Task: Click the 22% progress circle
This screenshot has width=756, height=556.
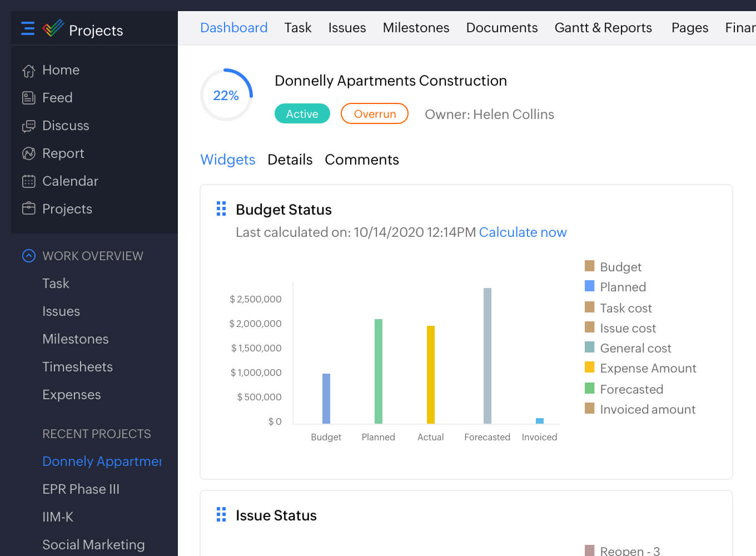Action: pyautogui.click(x=226, y=95)
